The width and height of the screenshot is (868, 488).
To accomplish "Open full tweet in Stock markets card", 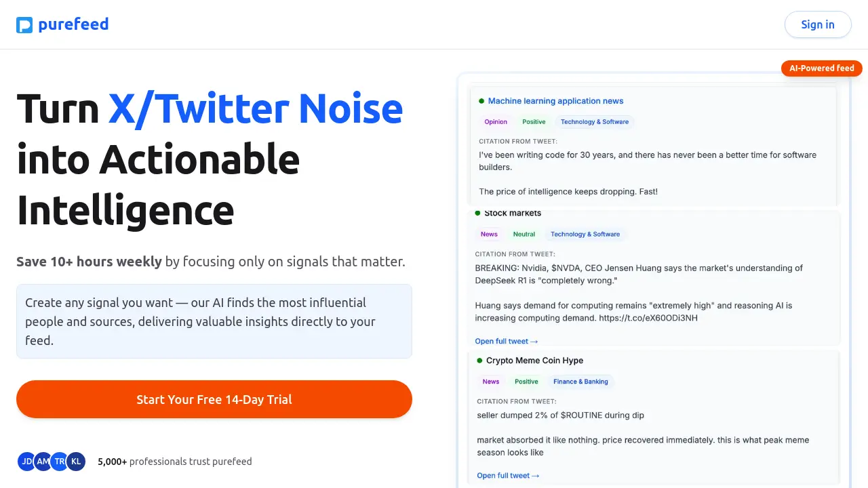I will (x=507, y=341).
